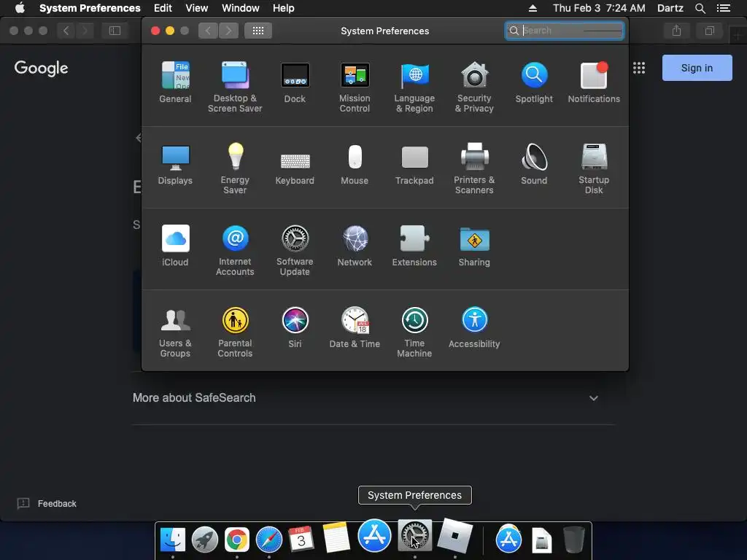Open Finder from the Dock

172,540
